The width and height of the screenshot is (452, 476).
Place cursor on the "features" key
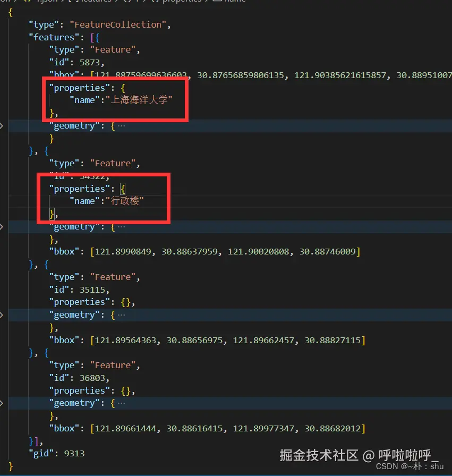point(54,37)
